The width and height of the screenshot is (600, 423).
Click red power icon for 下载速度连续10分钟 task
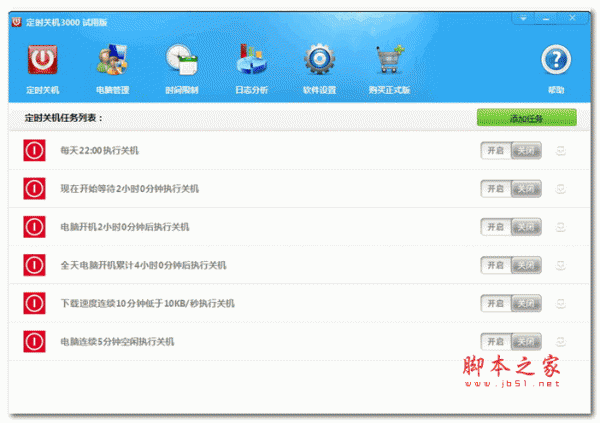34,303
